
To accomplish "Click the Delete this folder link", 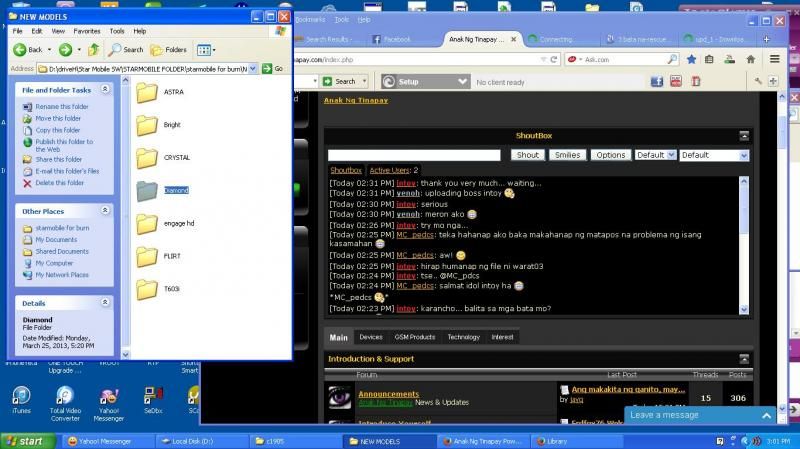I will tap(59, 183).
